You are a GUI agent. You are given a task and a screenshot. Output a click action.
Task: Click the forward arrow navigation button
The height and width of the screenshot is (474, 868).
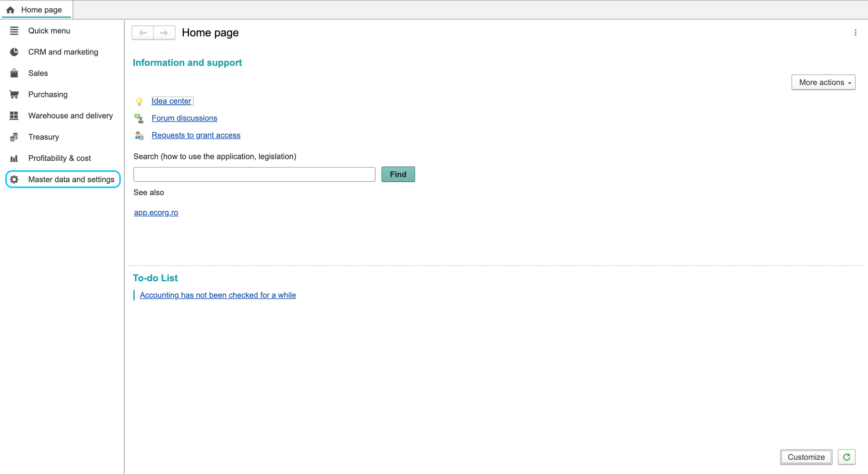coord(164,33)
